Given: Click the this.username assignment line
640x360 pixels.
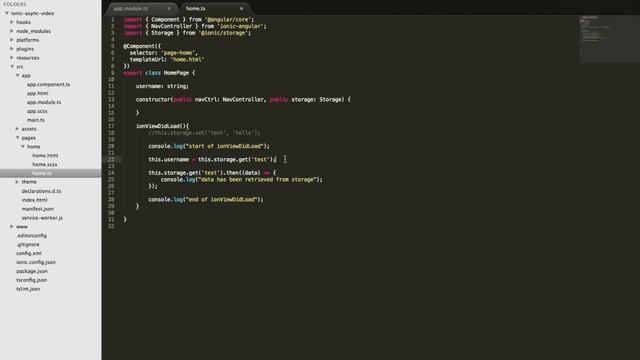Looking at the screenshot, I should [212, 160].
